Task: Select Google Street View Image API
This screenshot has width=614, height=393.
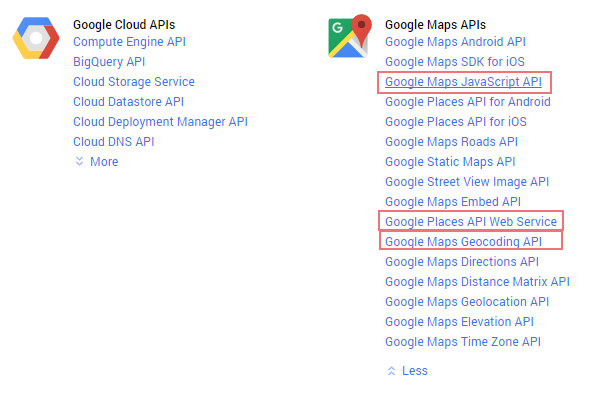Action: [467, 182]
